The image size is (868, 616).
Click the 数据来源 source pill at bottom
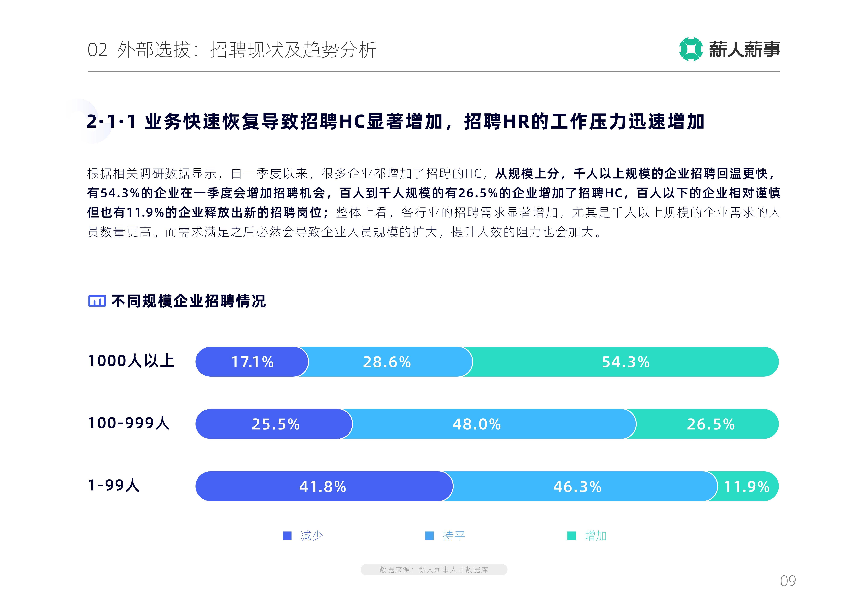(x=434, y=569)
